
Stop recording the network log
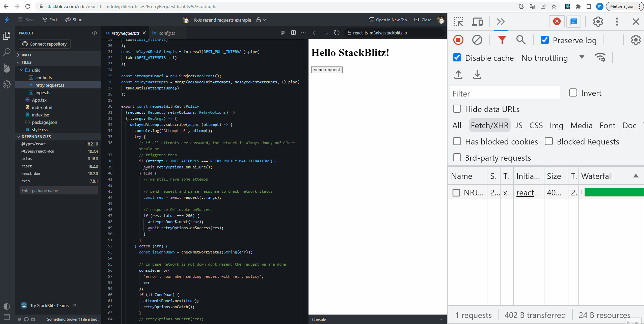[458, 40]
